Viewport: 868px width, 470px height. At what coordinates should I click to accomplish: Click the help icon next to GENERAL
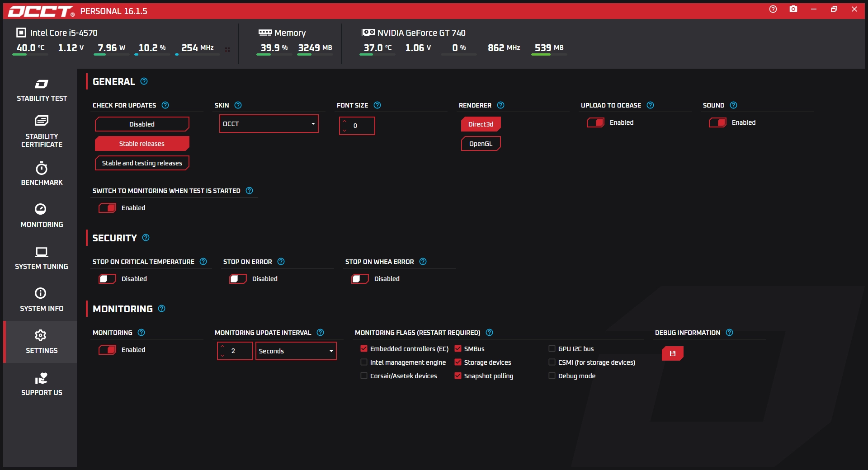144,81
